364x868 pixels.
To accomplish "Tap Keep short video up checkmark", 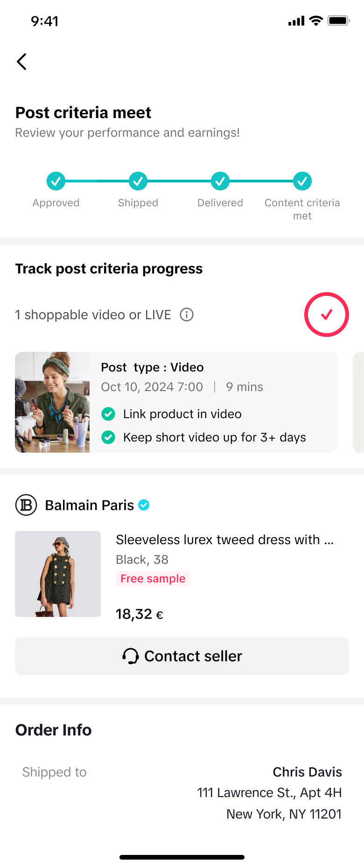I will tap(108, 437).
